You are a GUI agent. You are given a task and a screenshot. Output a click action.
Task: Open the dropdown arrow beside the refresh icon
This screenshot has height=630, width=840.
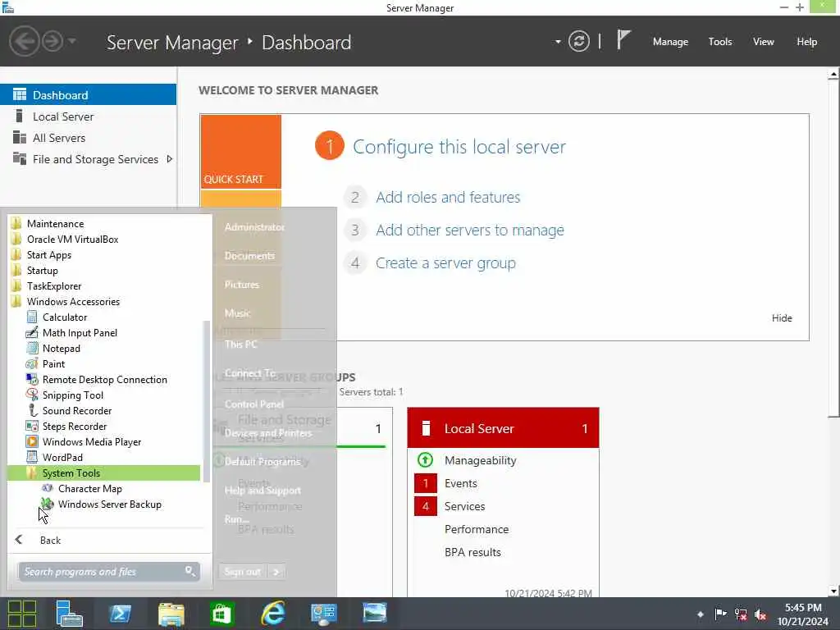click(558, 42)
